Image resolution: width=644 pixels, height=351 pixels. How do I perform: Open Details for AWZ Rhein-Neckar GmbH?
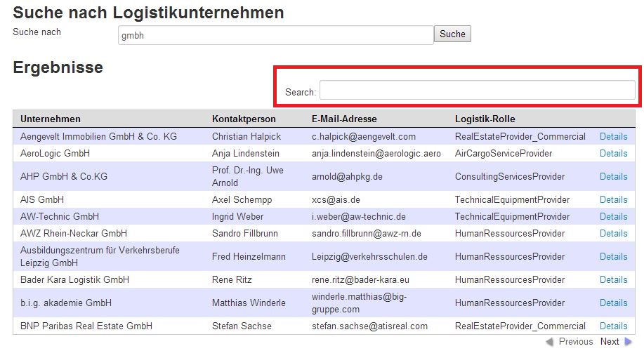click(614, 234)
